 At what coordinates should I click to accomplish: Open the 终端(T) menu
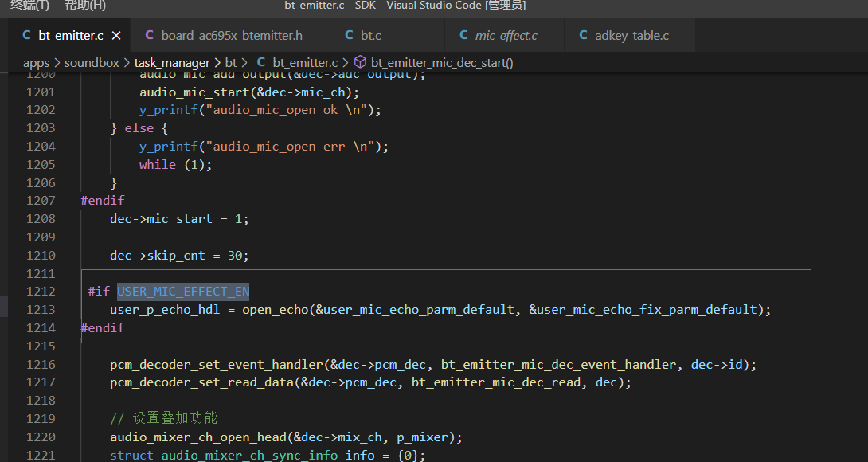coord(30,6)
